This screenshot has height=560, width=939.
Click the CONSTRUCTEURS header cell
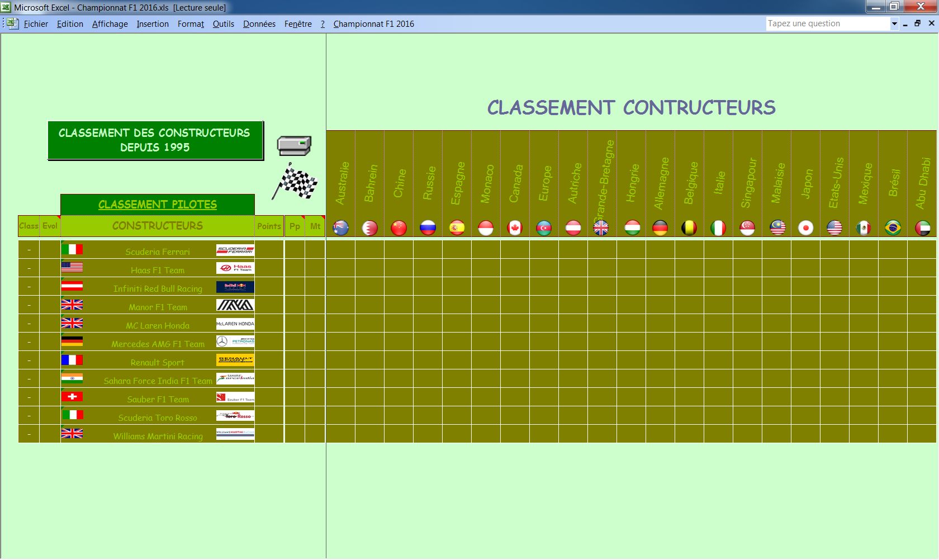[158, 226]
